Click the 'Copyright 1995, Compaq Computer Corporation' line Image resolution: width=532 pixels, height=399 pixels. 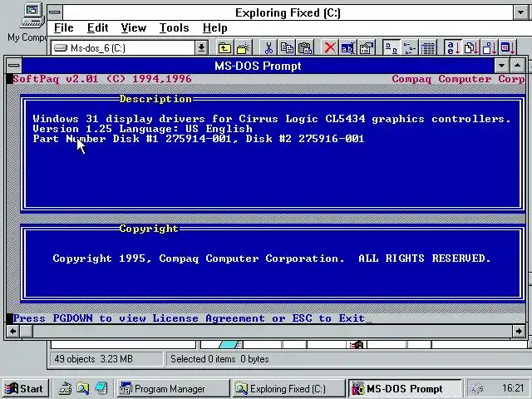[272, 259]
